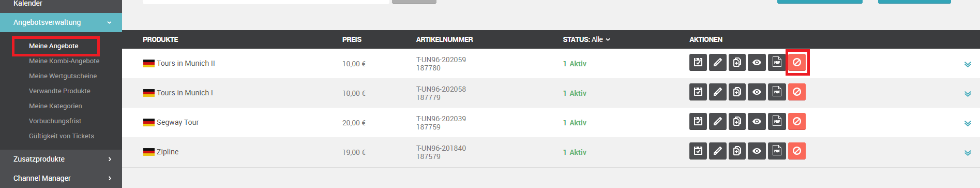This screenshot has height=188, width=980.
Task: Duplicate the Segway Tour offer
Action: tap(737, 122)
